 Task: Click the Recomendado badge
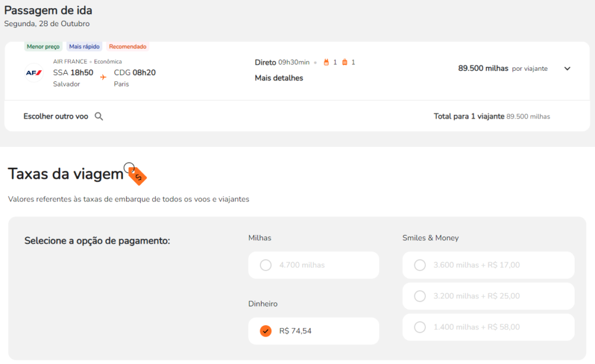[x=128, y=46]
